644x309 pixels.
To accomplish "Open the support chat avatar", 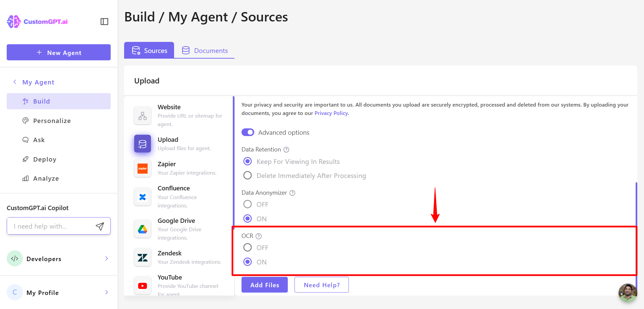I will 628,293.
